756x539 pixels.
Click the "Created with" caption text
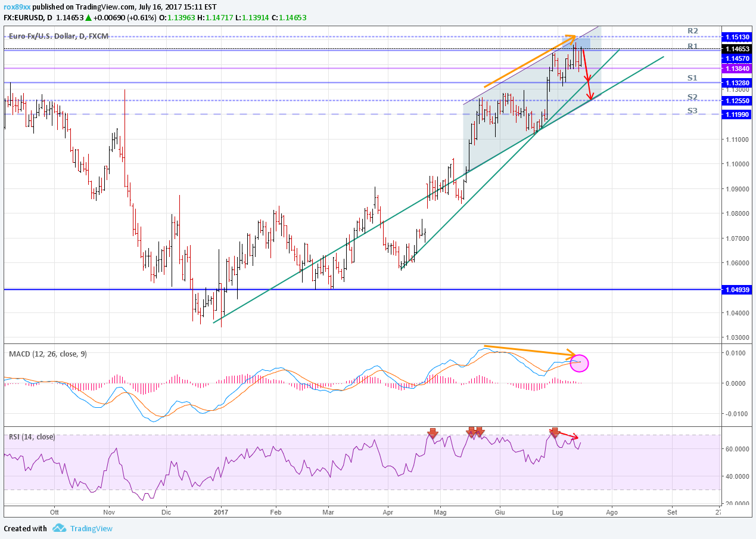pos(26,528)
